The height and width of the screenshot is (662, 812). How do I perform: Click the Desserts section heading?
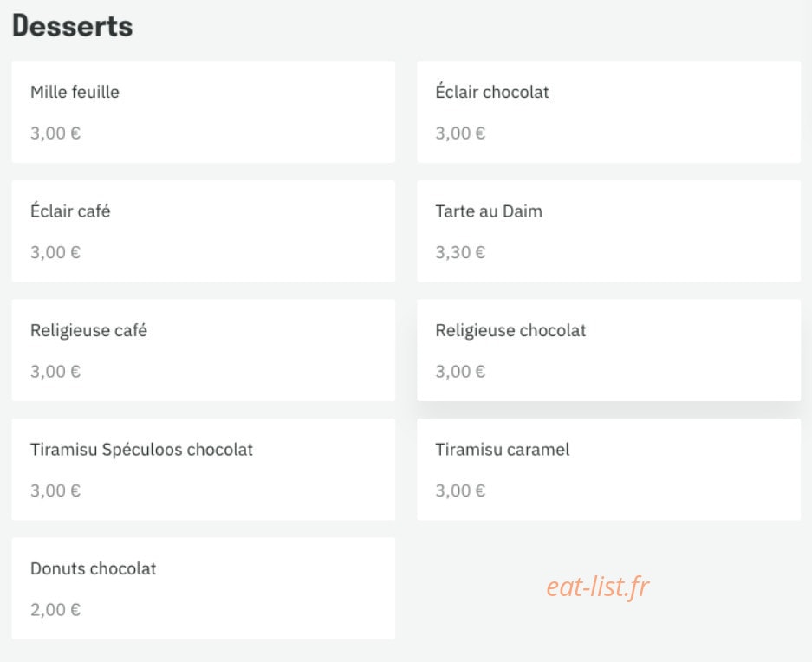pos(73,26)
